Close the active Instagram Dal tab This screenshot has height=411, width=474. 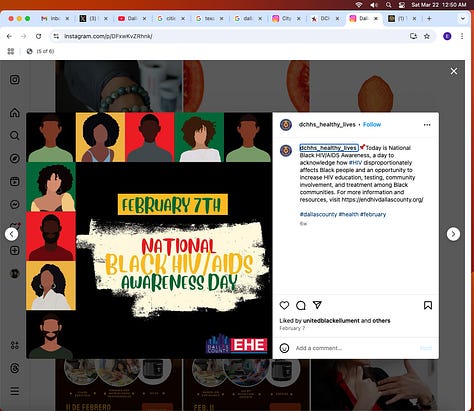pos(376,19)
